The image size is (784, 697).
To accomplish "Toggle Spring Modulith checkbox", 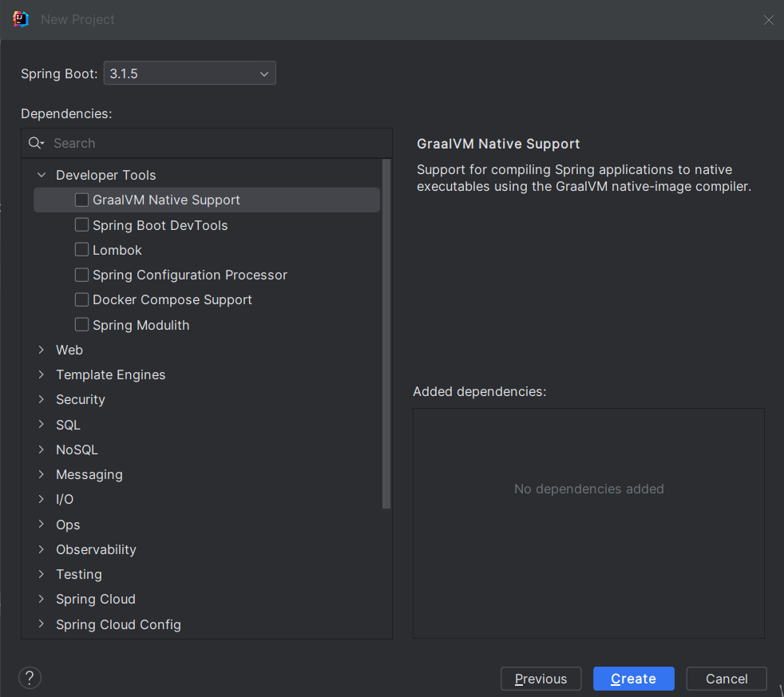I will pos(81,324).
